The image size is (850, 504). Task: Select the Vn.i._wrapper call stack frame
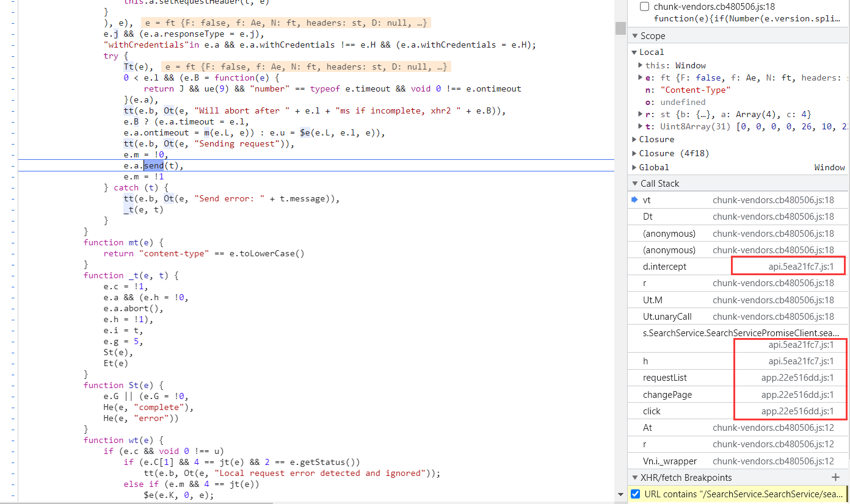click(x=739, y=461)
